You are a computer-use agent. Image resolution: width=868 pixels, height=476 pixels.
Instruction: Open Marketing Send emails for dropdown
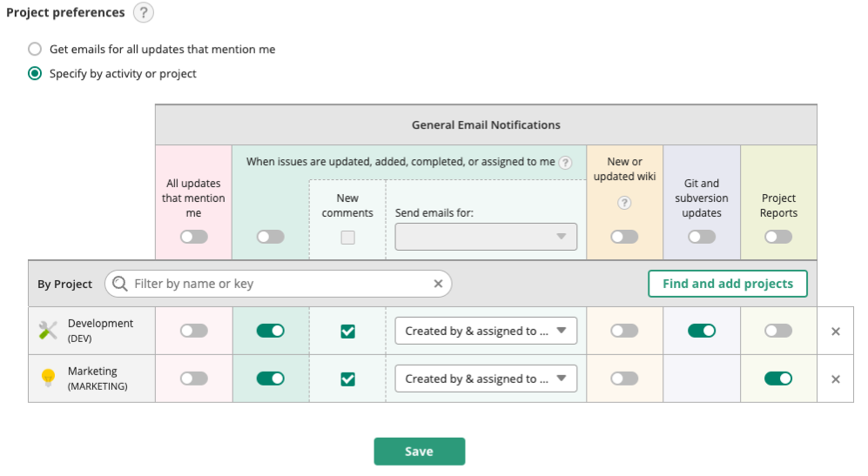coord(486,379)
